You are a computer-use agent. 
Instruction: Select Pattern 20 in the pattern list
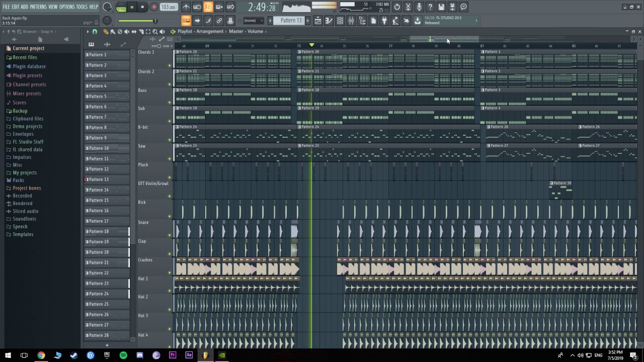tap(107, 252)
